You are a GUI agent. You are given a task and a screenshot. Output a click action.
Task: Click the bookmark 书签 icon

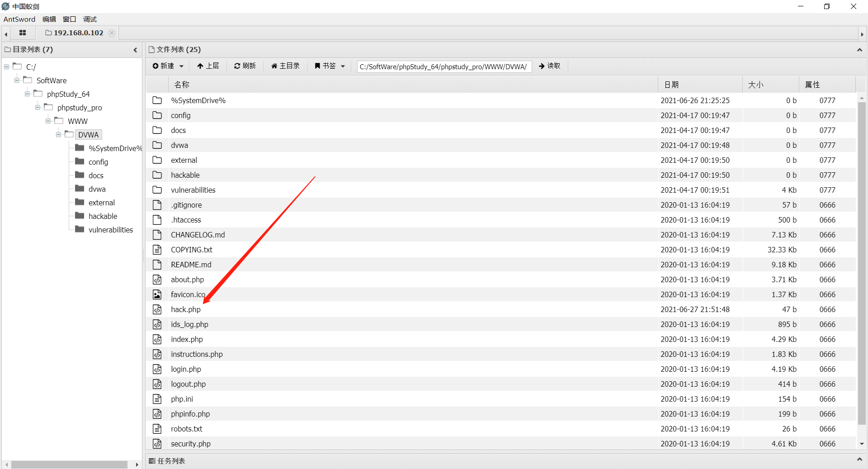(318, 66)
